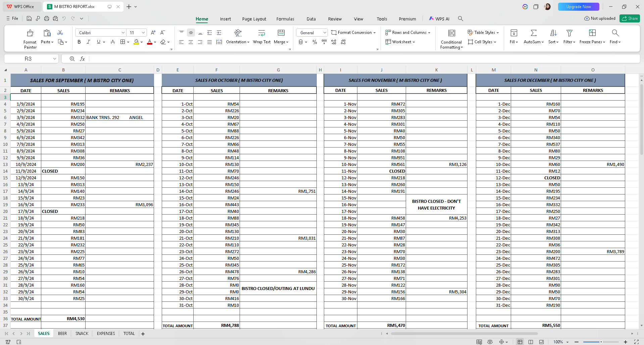The width and height of the screenshot is (644, 345).
Task: Expand the Name Box dropdown
Action: click(x=55, y=59)
